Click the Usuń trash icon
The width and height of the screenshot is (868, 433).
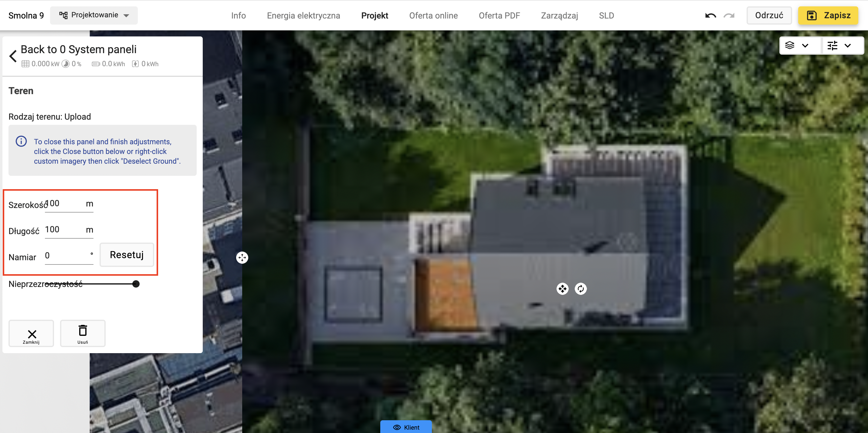coord(83,333)
